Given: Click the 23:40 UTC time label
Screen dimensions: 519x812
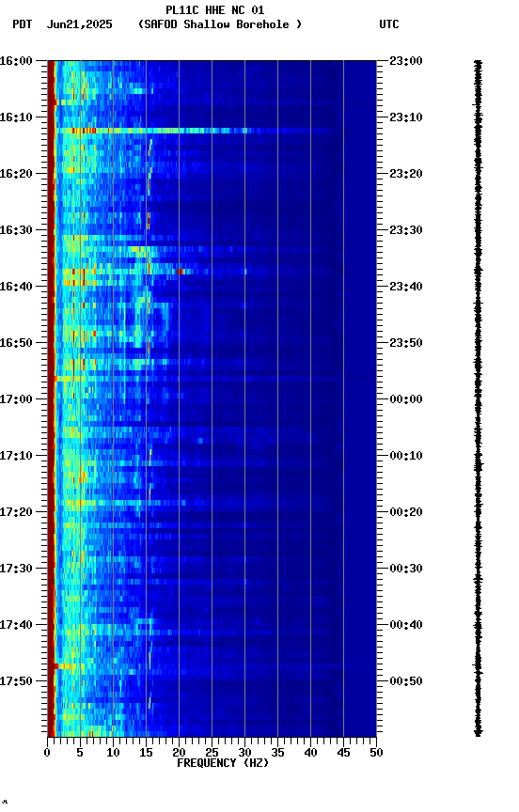Looking at the screenshot, I should (x=406, y=287).
